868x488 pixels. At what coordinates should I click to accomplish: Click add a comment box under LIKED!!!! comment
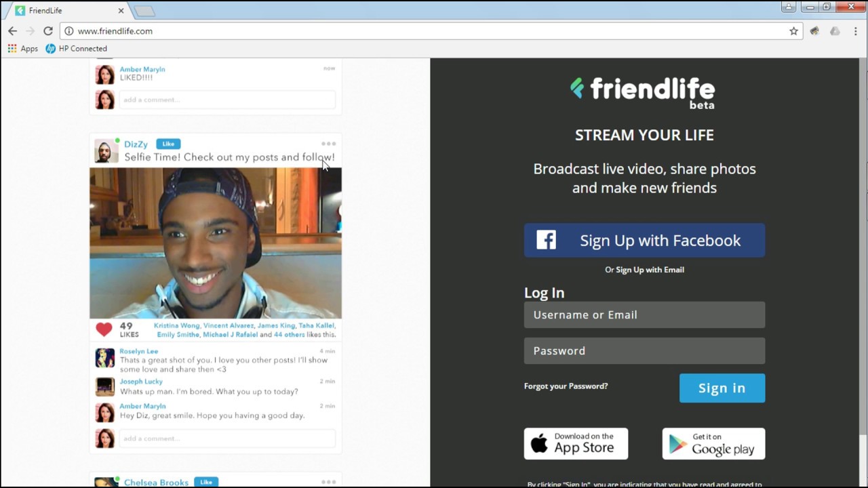point(227,100)
